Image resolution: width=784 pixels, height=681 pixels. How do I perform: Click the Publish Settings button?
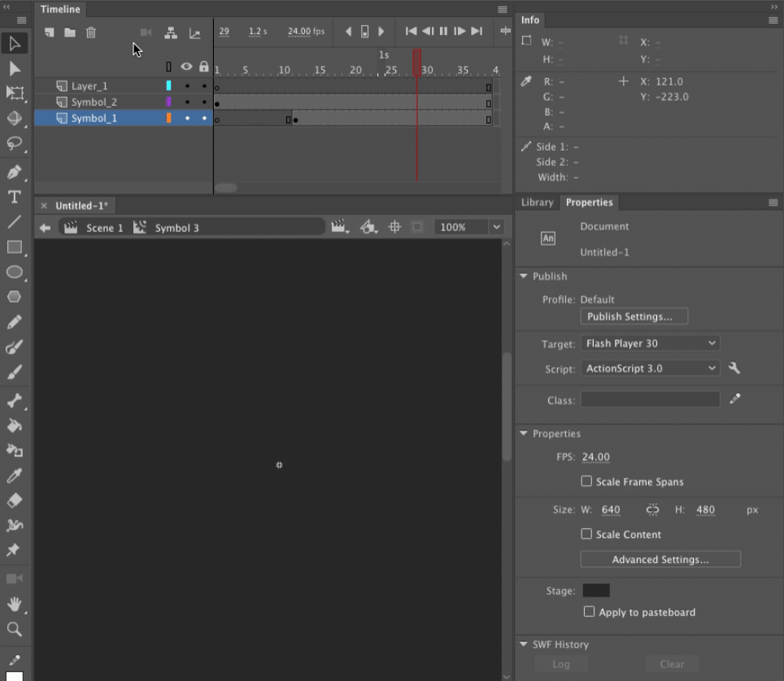coord(634,316)
